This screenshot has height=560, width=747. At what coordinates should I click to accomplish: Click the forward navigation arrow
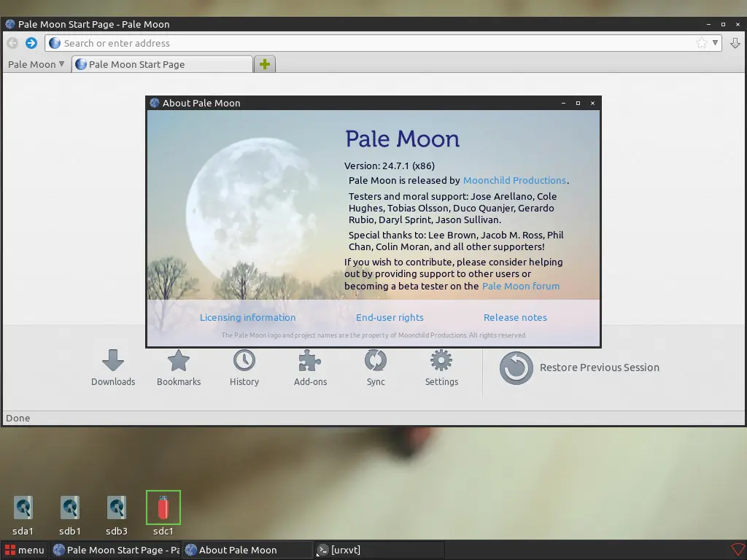31,43
